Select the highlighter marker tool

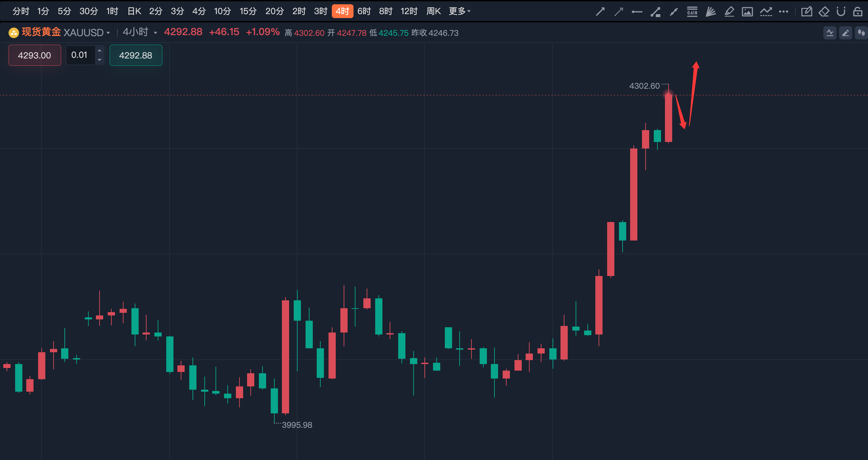729,12
